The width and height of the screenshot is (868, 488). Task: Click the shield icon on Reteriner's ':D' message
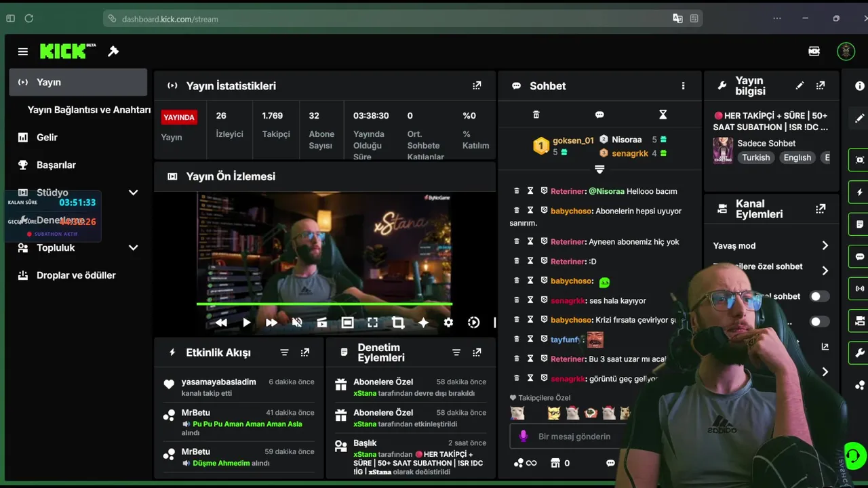click(544, 261)
